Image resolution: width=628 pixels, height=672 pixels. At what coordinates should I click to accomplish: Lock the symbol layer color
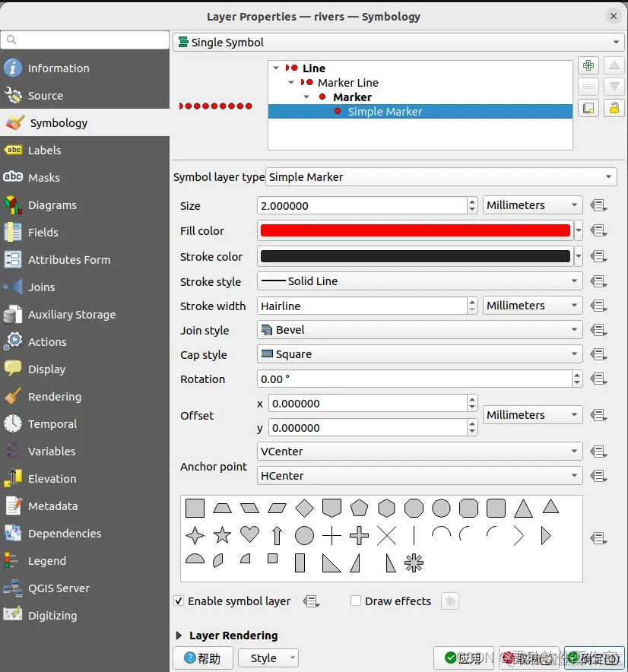614,108
